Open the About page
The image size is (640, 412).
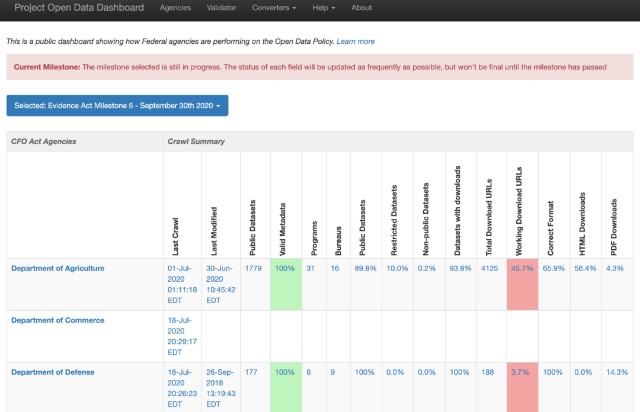[362, 8]
